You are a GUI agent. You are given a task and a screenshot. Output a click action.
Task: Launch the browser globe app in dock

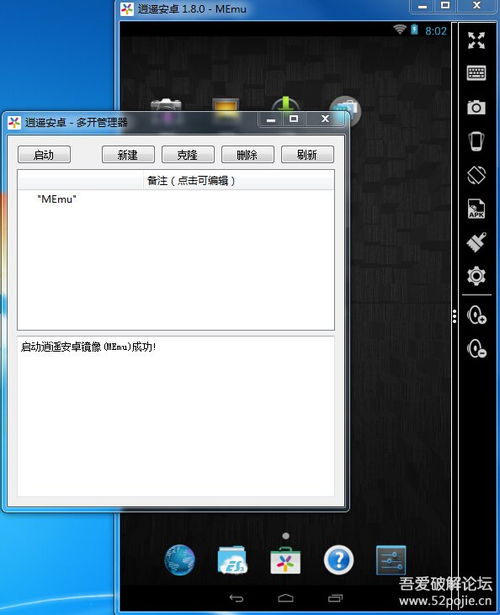tap(180, 560)
